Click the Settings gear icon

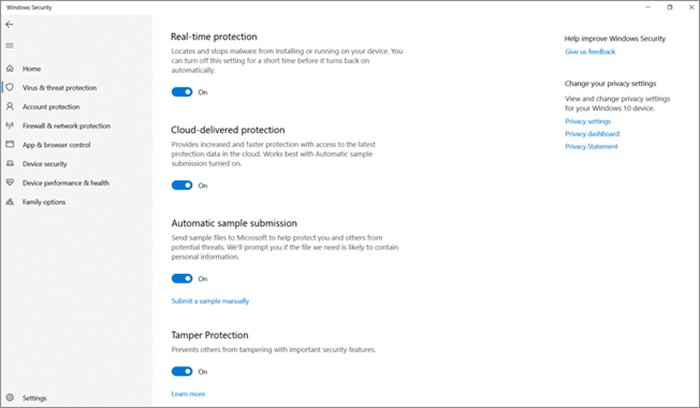(11, 398)
